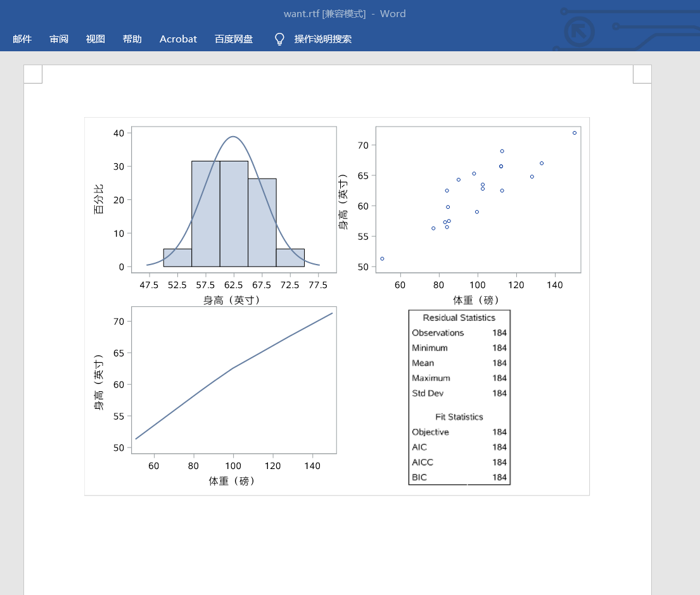Viewport: 700px width, 595px height.
Task: Click the topmost scatter plot data point
Action: point(573,133)
